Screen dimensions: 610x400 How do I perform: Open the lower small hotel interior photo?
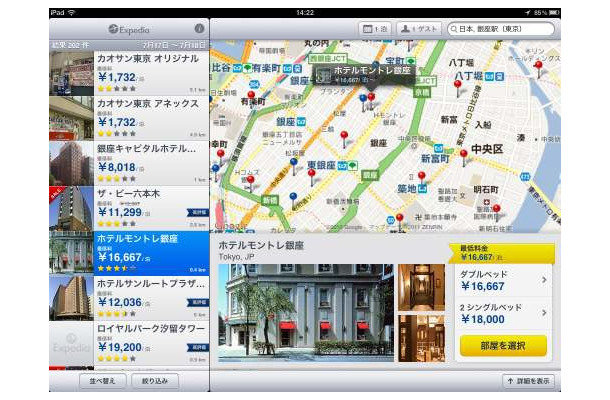[x=421, y=339]
